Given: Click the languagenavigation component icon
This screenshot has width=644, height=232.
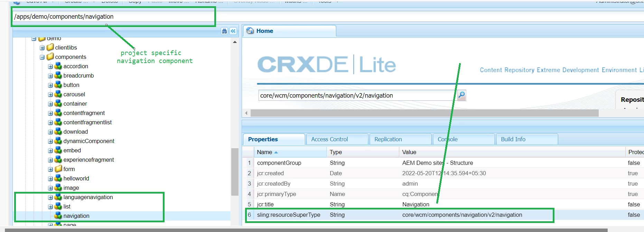Looking at the screenshot, I should pyautogui.click(x=58, y=197).
